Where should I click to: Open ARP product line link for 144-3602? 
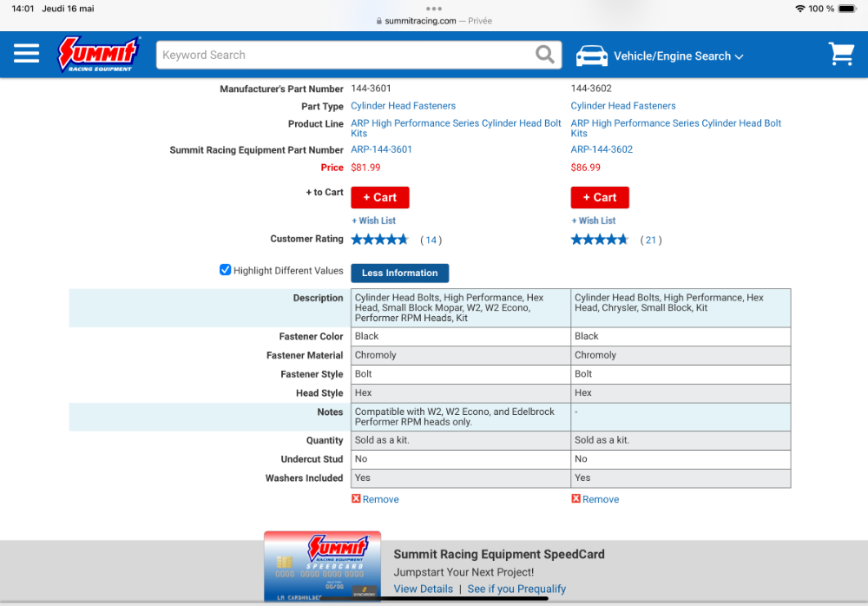(x=676, y=128)
